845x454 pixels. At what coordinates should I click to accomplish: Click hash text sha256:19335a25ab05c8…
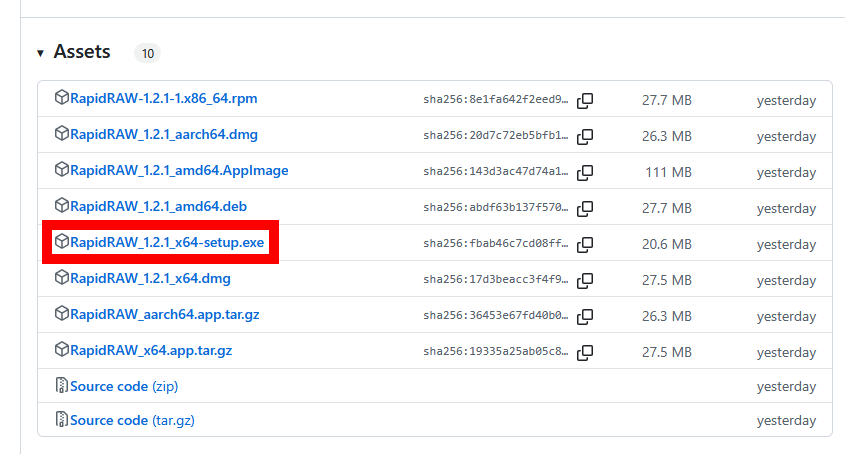[x=496, y=352]
